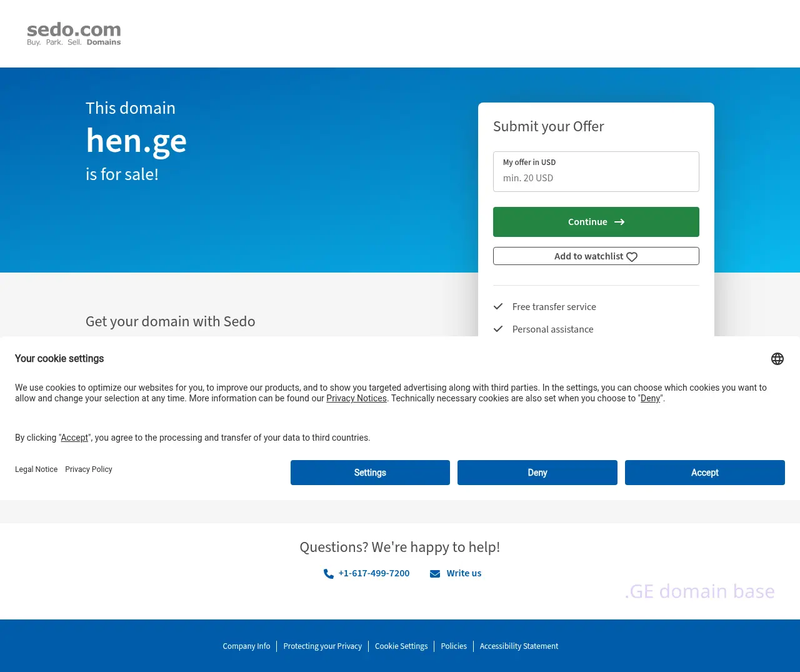Click the phone icon in help section
The height and width of the screenshot is (672, 800).
[x=329, y=574]
